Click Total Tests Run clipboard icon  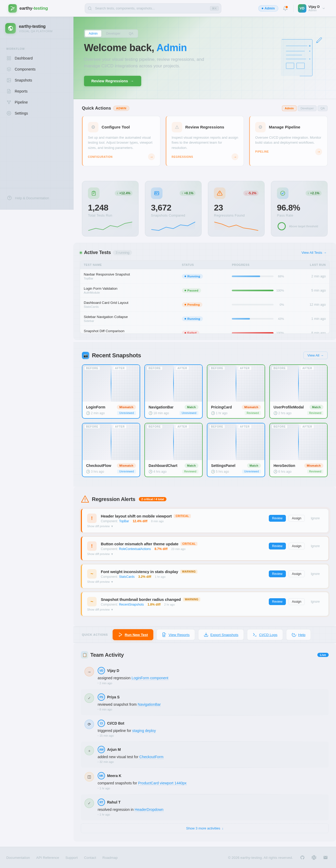click(x=94, y=193)
